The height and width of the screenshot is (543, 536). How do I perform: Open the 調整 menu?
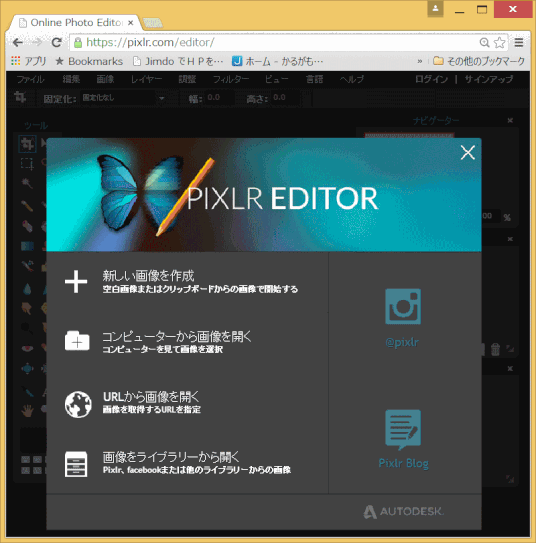pyautogui.click(x=187, y=79)
